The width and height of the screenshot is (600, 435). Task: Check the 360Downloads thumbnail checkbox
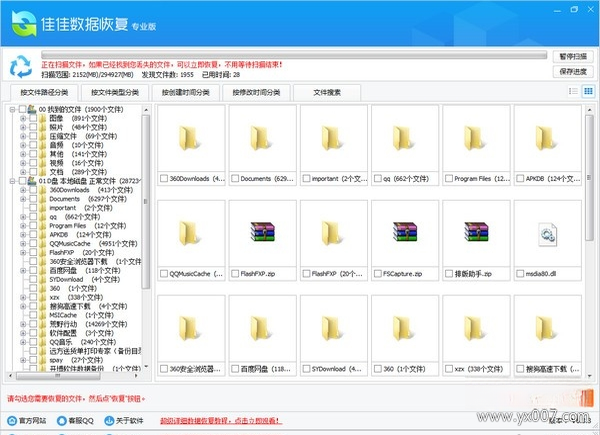tap(164, 178)
